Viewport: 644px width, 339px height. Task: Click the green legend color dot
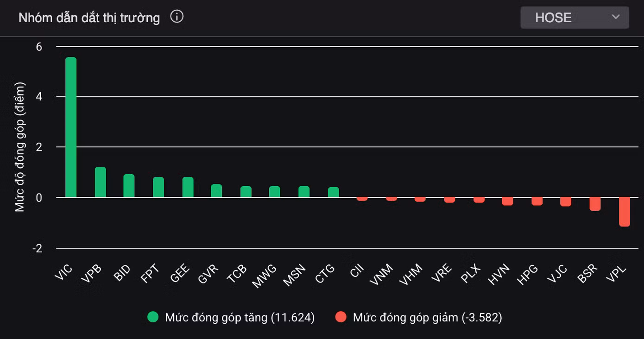point(153,317)
